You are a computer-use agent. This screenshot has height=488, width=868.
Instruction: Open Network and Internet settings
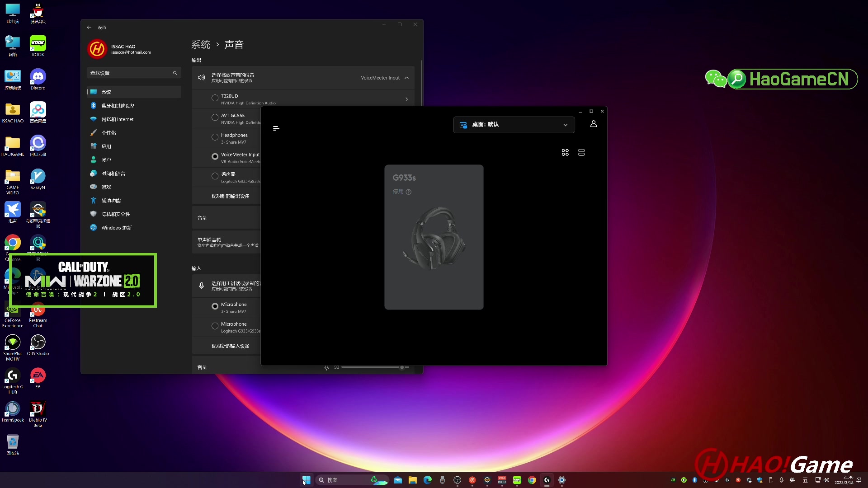[x=134, y=119]
